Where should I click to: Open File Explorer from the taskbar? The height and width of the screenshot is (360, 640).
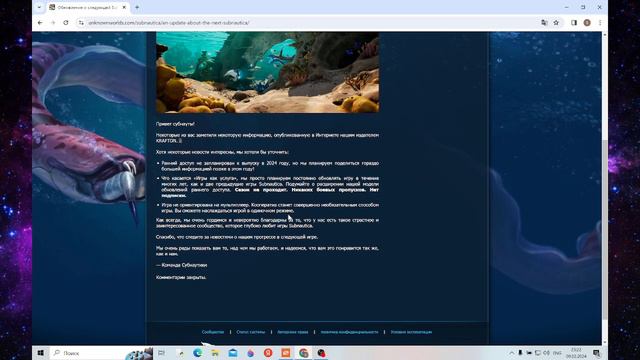point(215,353)
